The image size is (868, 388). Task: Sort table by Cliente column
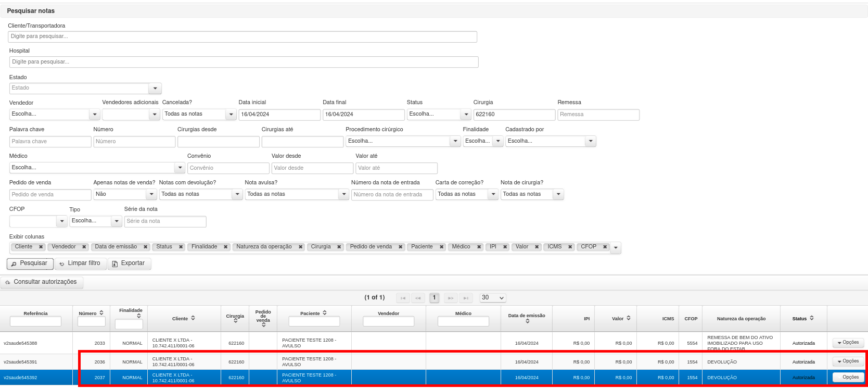pyautogui.click(x=193, y=318)
